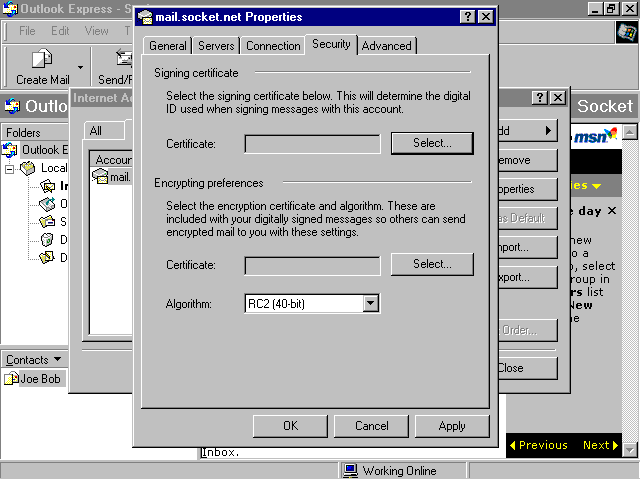Select the Local Folders icon
The height and width of the screenshot is (480, 640).
(x=28, y=168)
